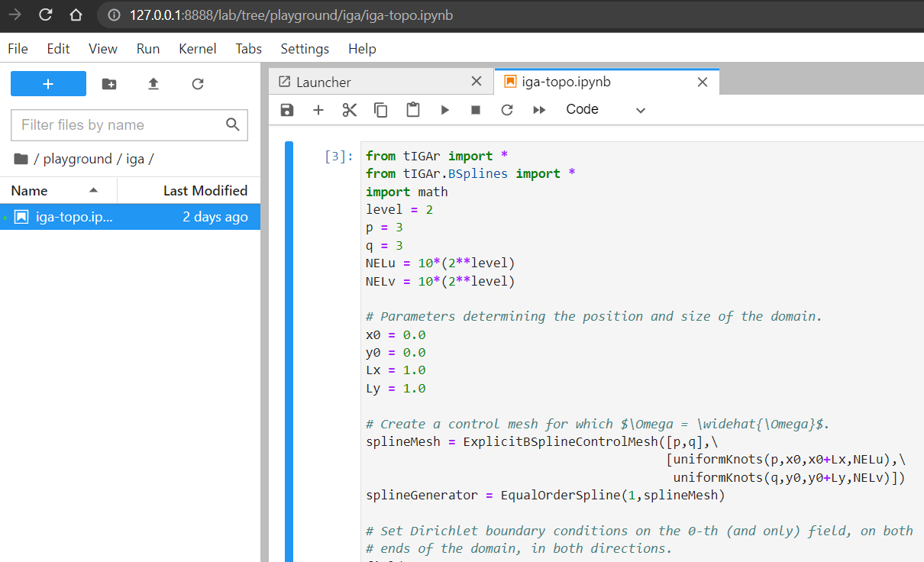Switch to the Launcher tab

pos(324,82)
